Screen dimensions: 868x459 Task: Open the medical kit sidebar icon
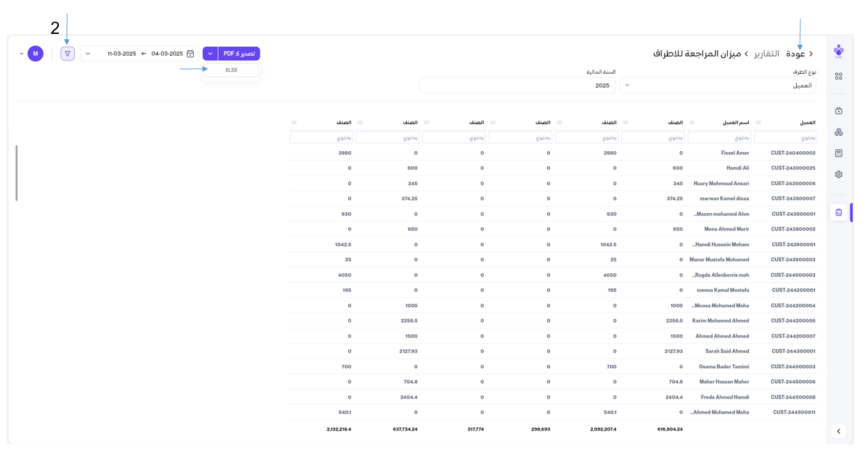[x=839, y=111]
